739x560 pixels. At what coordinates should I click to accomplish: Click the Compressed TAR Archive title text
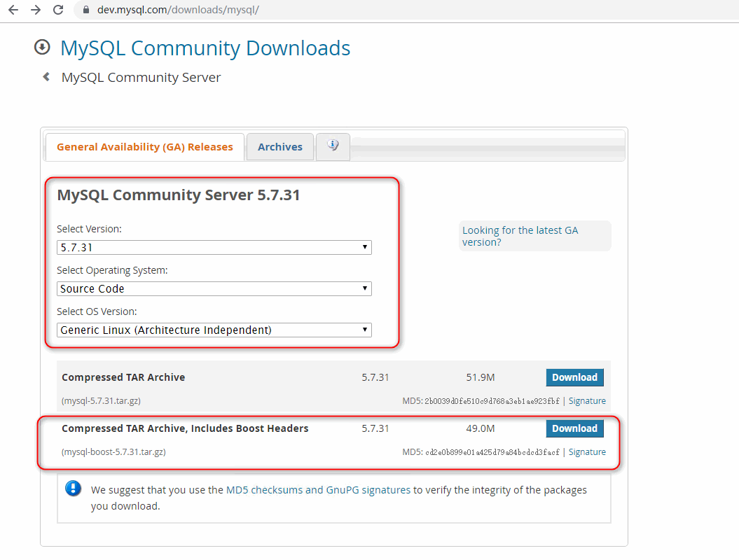coord(123,377)
